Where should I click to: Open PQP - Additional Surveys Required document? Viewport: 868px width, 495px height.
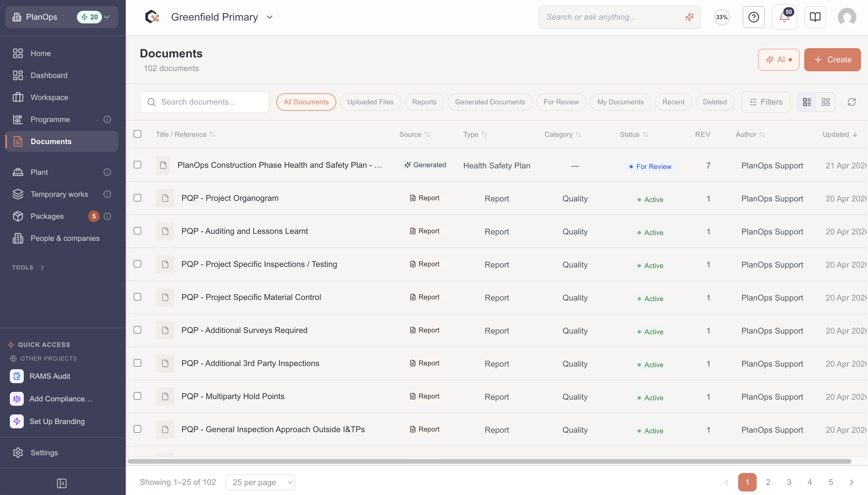pos(244,330)
